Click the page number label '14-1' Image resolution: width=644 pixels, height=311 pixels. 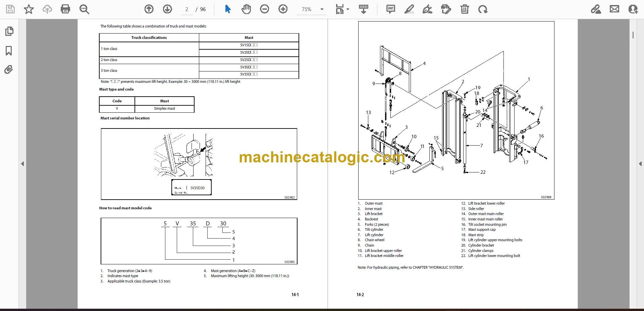pos(295,295)
